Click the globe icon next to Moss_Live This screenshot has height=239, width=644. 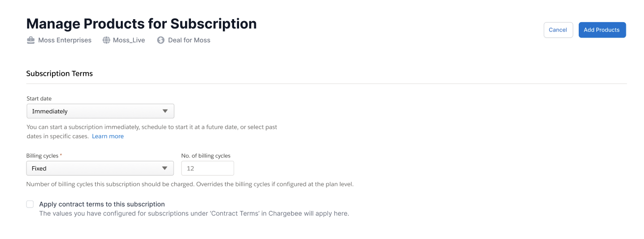(x=106, y=40)
